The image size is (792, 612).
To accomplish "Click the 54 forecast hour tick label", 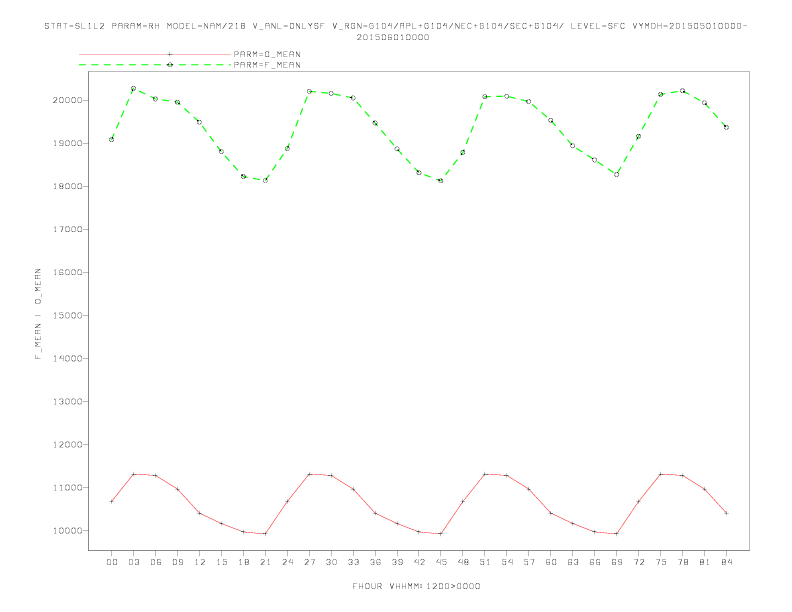I will pyautogui.click(x=507, y=562).
